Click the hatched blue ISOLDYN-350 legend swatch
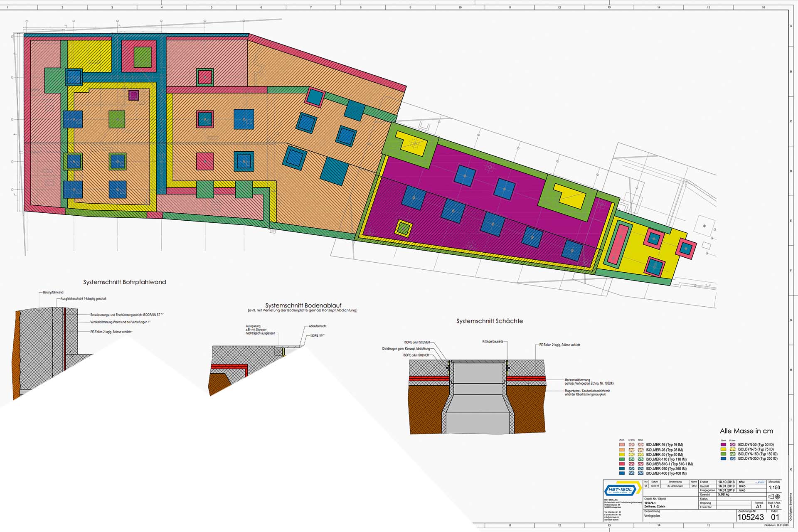The image size is (798, 532). (732, 458)
